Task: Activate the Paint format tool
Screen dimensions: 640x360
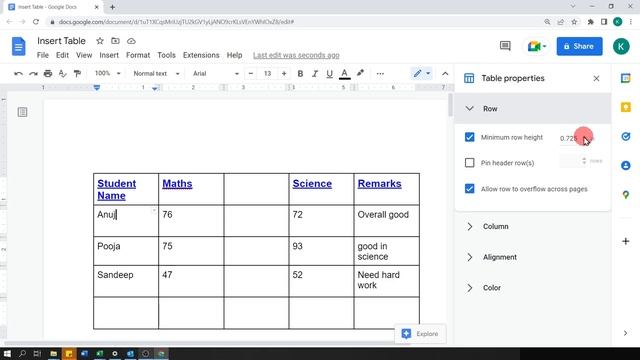Action: [77, 74]
